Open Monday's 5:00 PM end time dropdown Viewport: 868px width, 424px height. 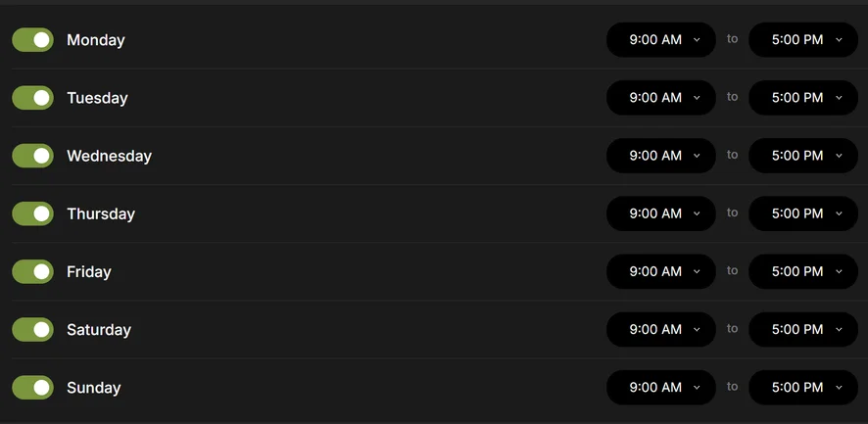coord(803,40)
